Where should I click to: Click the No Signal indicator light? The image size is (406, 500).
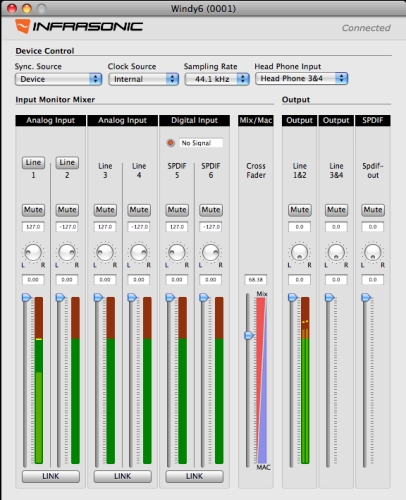click(171, 143)
